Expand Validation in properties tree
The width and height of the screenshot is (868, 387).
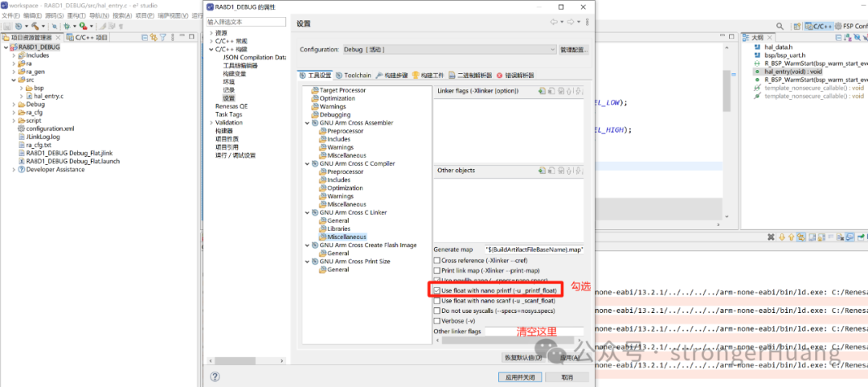click(x=211, y=122)
